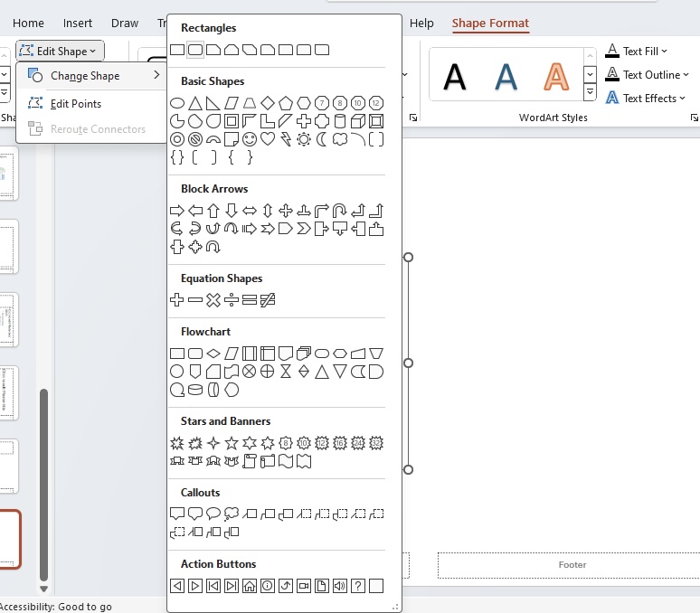700x613 pixels.
Task: Choose the help action button shape
Action: pos(357,586)
